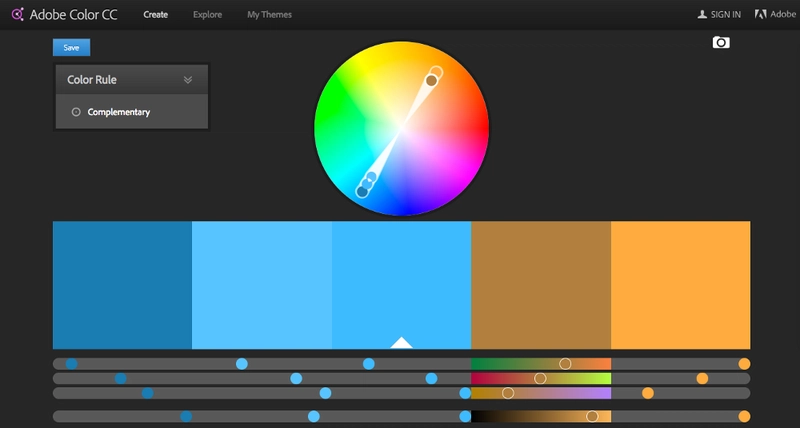Click the Color Rule panel header
This screenshot has width=800, height=428.
132,80
